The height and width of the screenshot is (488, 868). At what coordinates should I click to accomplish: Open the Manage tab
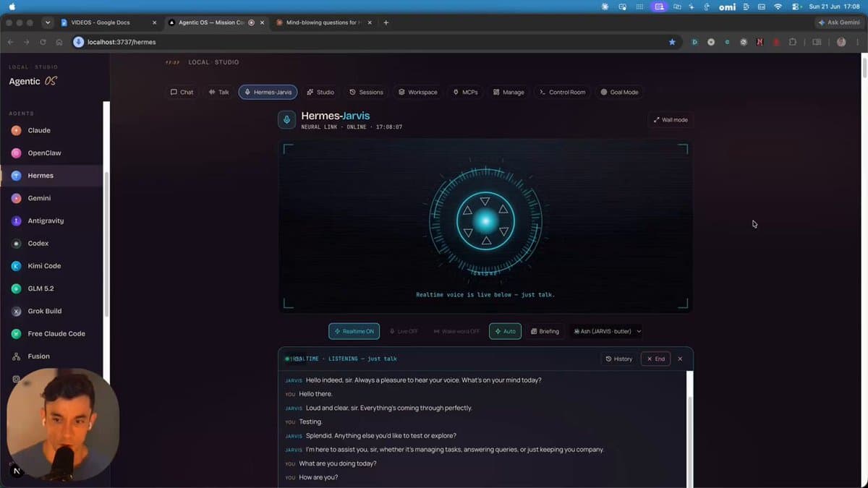[509, 92]
